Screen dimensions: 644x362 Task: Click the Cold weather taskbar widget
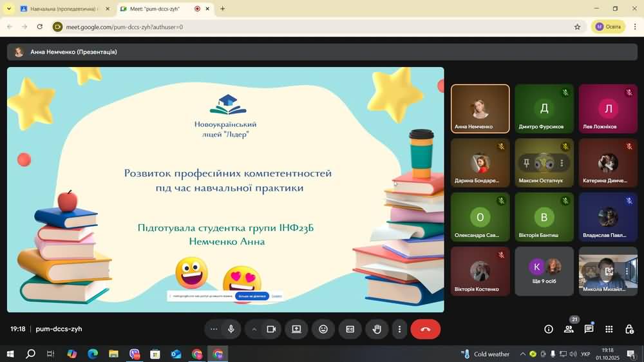[485, 354]
